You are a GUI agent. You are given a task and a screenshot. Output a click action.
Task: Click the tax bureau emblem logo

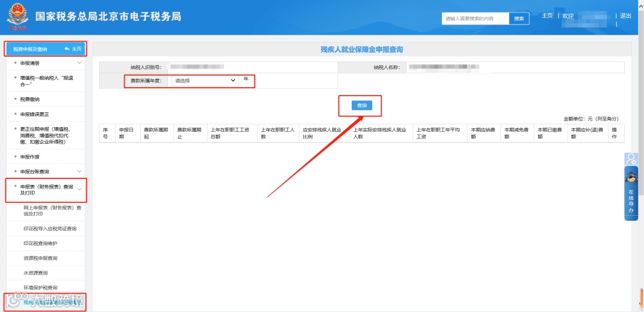(x=17, y=17)
